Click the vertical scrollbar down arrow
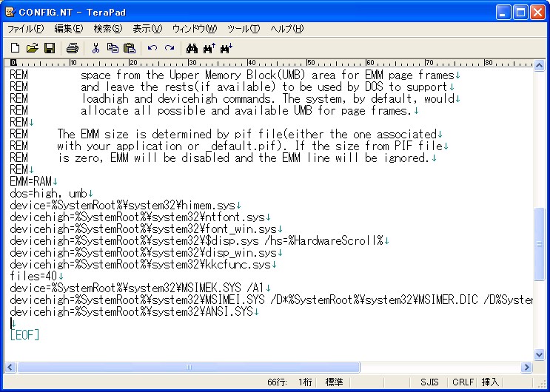The height and width of the screenshot is (392, 550). tap(539, 354)
